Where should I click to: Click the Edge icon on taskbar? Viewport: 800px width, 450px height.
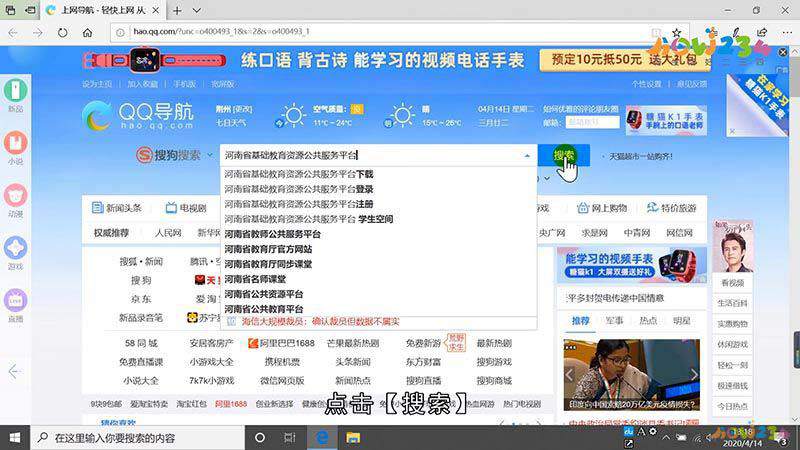pyautogui.click(x=322, y=438)
